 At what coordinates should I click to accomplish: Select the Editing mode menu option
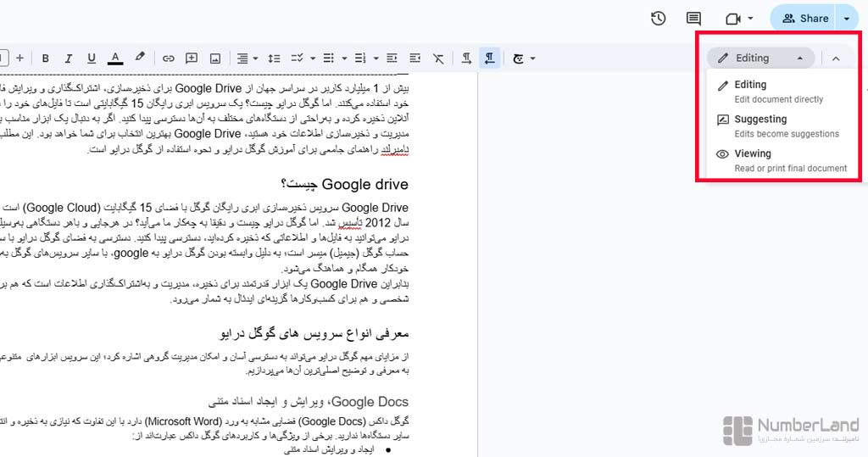pos(781,92)
